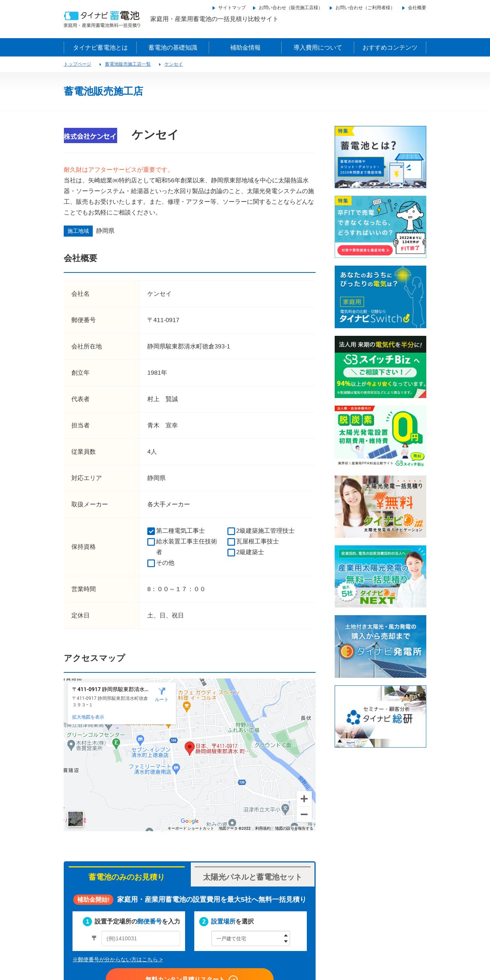Switch map to satellite view thumbnail

[x=76, y=819]
